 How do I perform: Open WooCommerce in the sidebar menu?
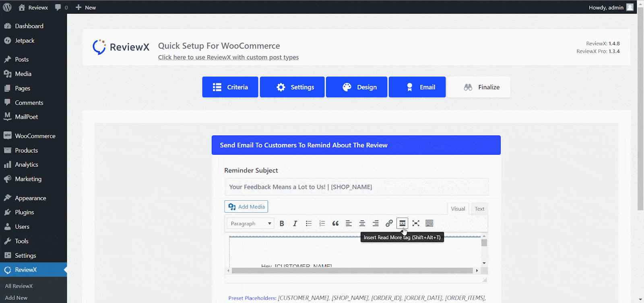[35, 136]
